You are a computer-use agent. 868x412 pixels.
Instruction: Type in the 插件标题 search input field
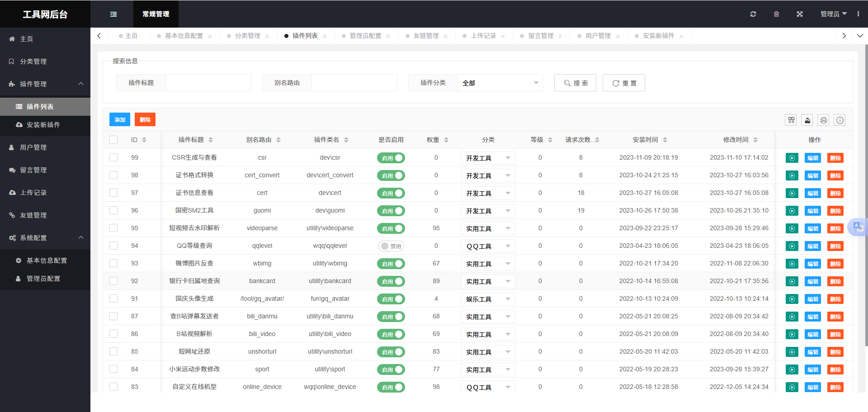click(208, 83)
